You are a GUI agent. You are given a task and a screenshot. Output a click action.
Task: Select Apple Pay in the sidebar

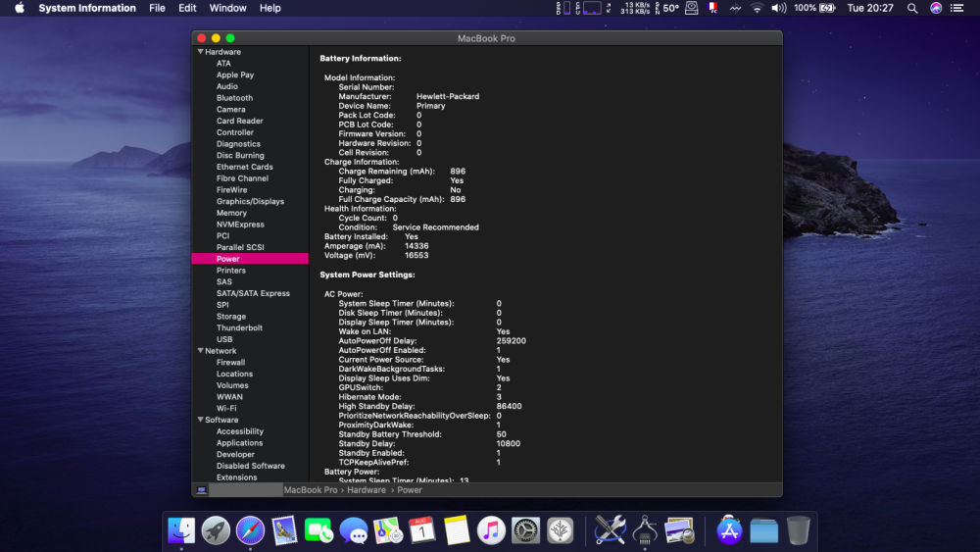235,75
